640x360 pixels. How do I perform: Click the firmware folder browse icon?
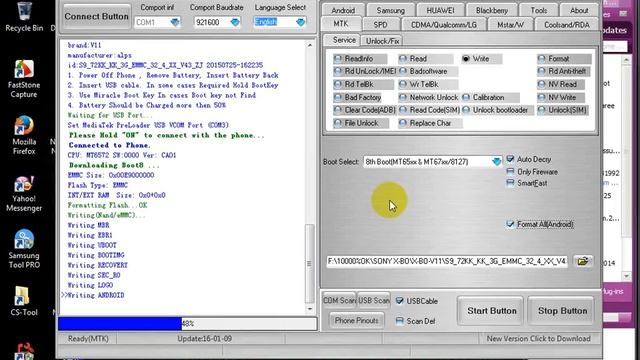tap(583, 261)
